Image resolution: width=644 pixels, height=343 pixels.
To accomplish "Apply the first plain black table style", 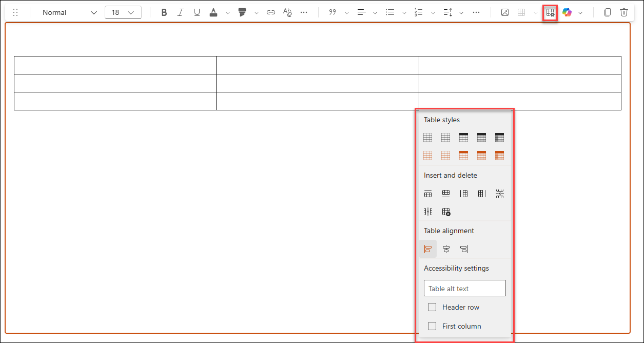I will click(428, 137).
